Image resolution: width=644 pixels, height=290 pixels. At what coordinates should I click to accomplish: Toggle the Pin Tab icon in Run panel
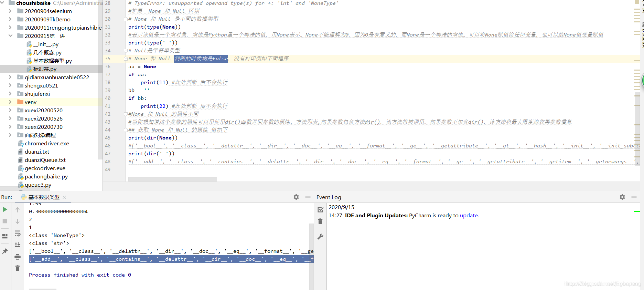pyautogui.click(x=5, y=251)
